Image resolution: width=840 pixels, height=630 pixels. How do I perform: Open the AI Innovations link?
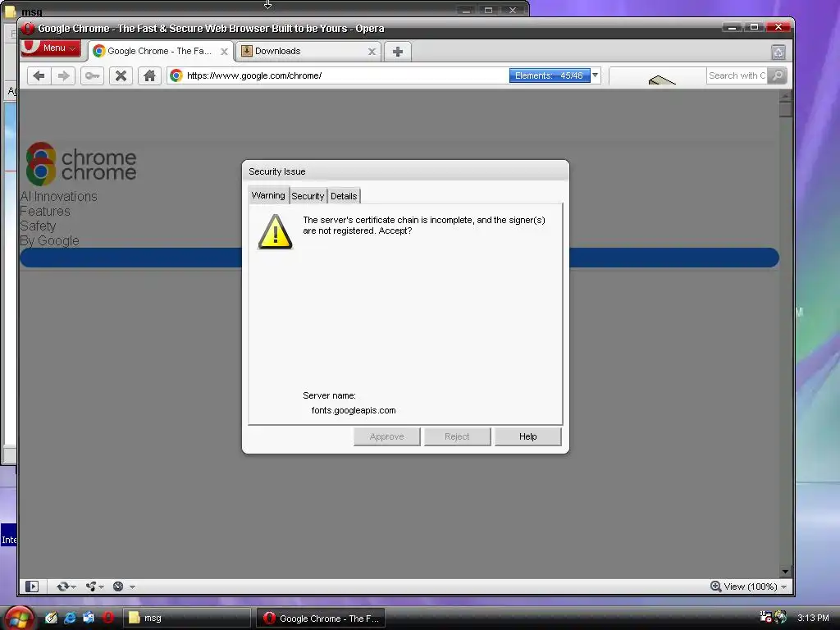point(58,197)
